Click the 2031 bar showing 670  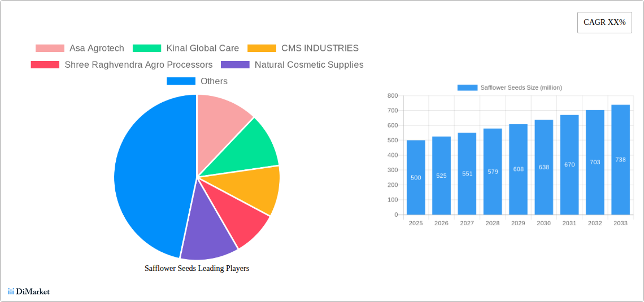pos(569,164)
